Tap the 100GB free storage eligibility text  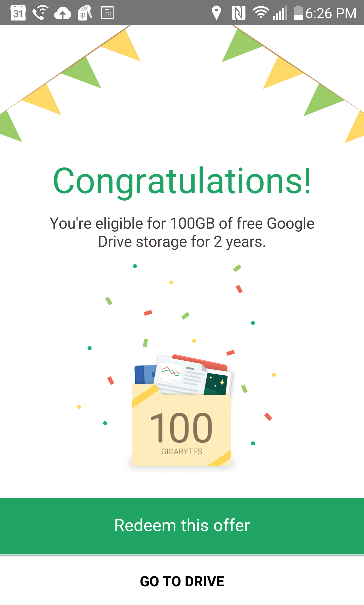pos(182,232)
